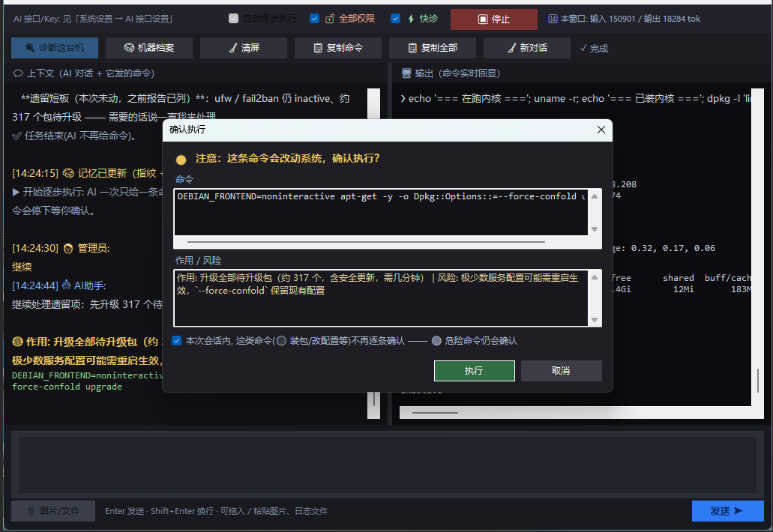The image size is (773, 532).
Task: Click the 复制全部 button
Action: (x=433, y=48)
